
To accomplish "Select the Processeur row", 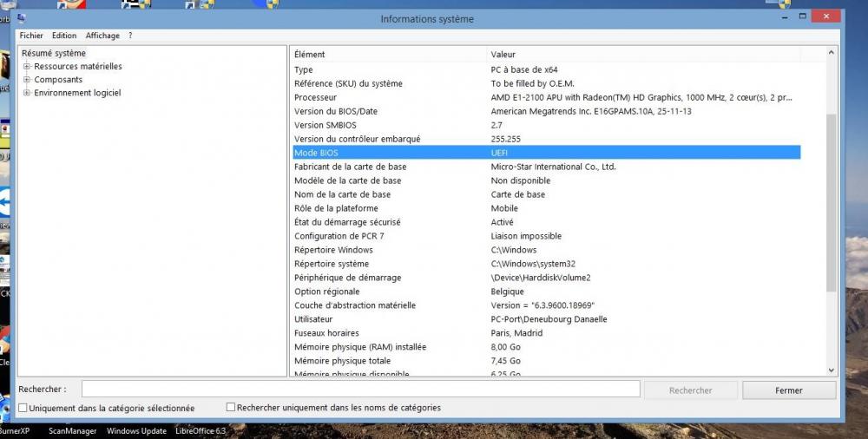I will coord(546,97).
